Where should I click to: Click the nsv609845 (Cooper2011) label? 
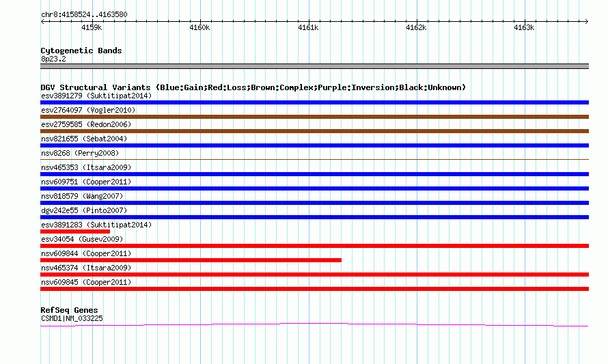pos(86,282)
